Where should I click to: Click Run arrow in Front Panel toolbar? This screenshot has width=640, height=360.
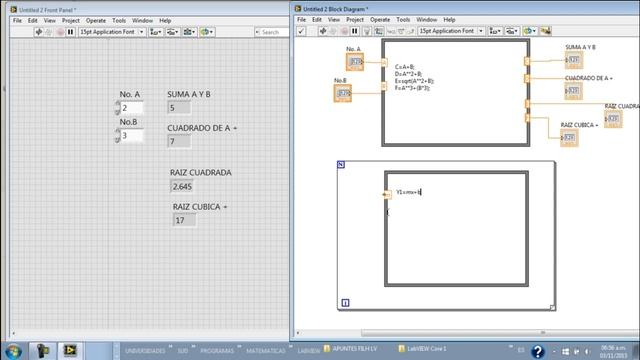39,32
